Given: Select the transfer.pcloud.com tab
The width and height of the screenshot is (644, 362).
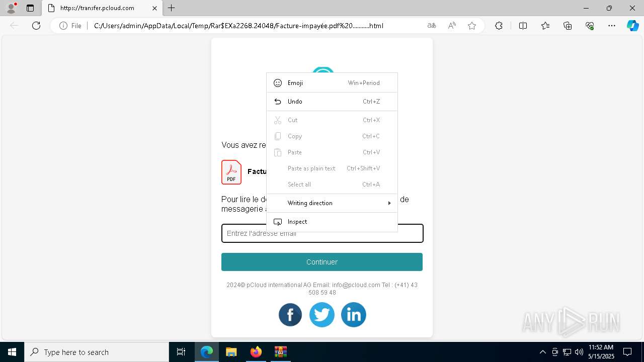Looking at the screenshot, I should pos(101,8).
